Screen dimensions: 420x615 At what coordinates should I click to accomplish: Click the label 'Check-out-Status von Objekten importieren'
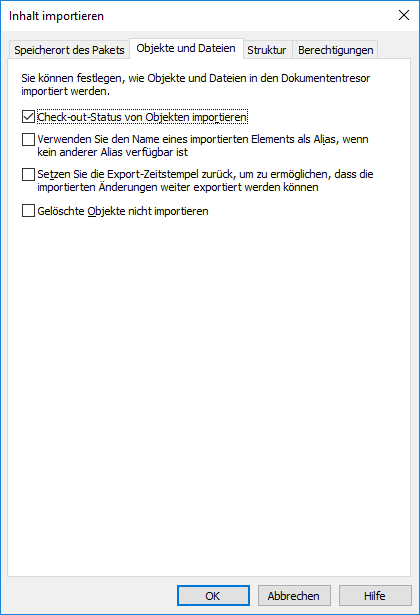(x=142, y=117)
